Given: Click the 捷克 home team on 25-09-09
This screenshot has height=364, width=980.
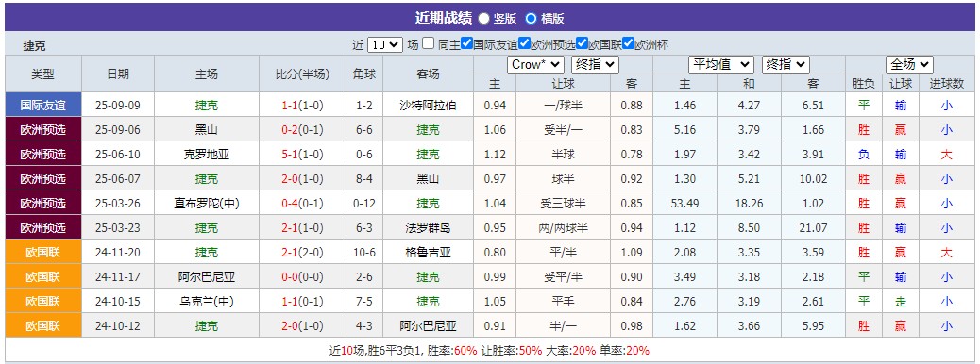Looking at the screenshot, I should click(206, 106).
